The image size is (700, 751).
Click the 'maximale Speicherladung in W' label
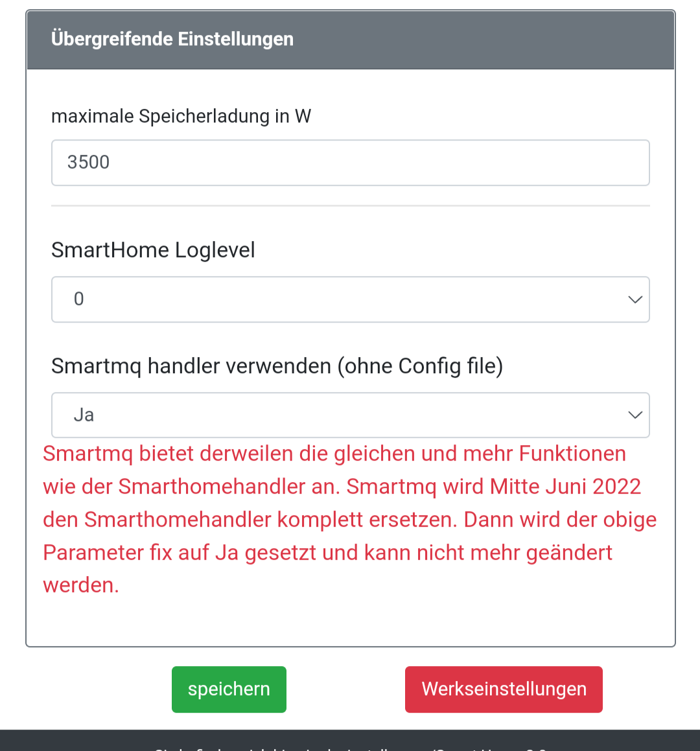(x=181, y=117)
